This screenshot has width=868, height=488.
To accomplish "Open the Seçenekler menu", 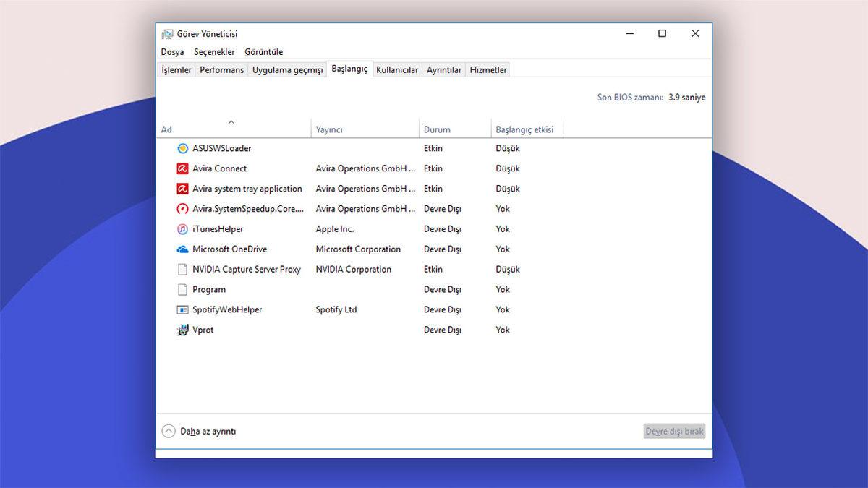I will 214,52.
